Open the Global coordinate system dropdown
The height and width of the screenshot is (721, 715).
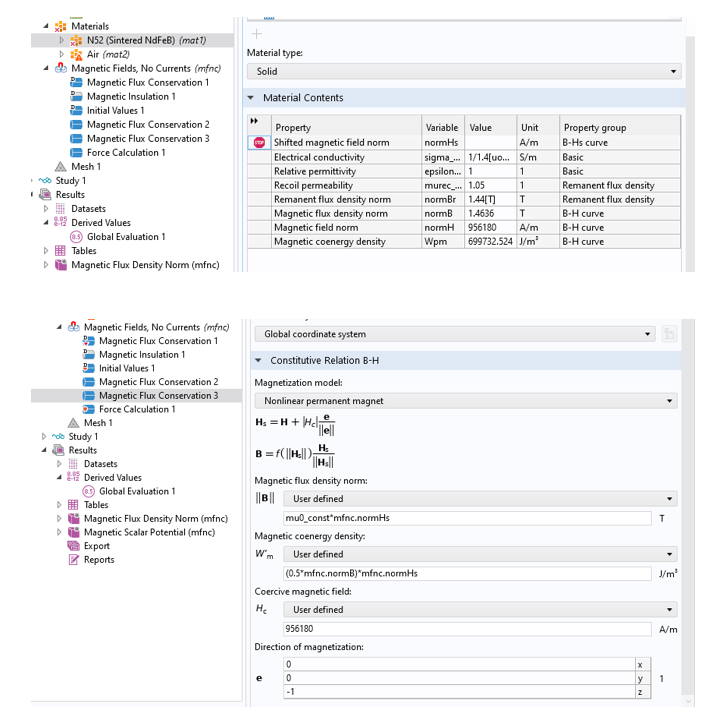(456, 334)
